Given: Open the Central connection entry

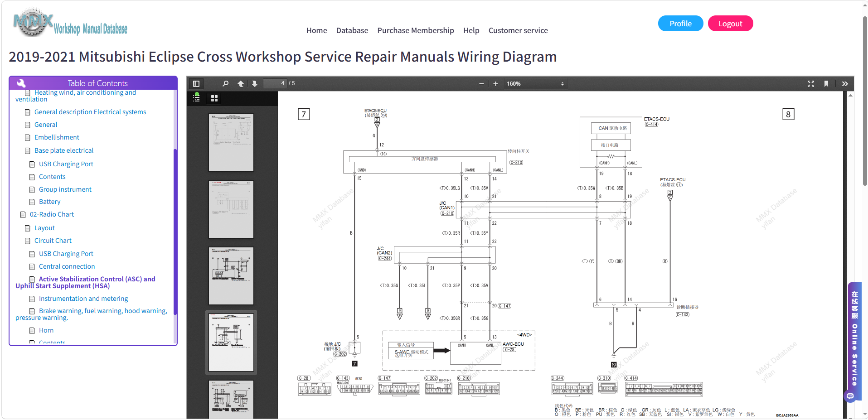Looking at the screenshot, I should [67, 266].
